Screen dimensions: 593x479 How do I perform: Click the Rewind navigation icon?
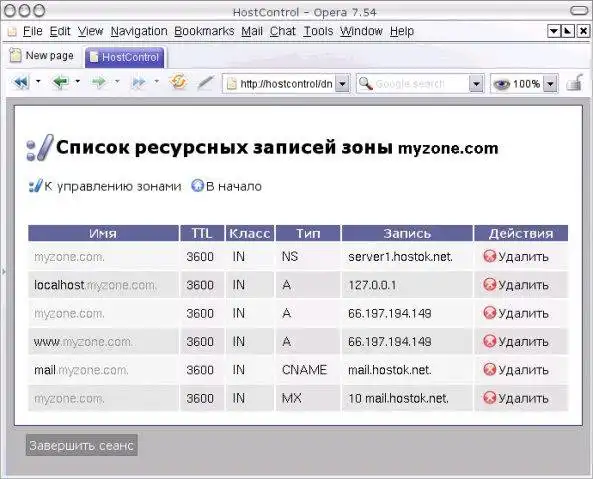[x=21, y=82]
